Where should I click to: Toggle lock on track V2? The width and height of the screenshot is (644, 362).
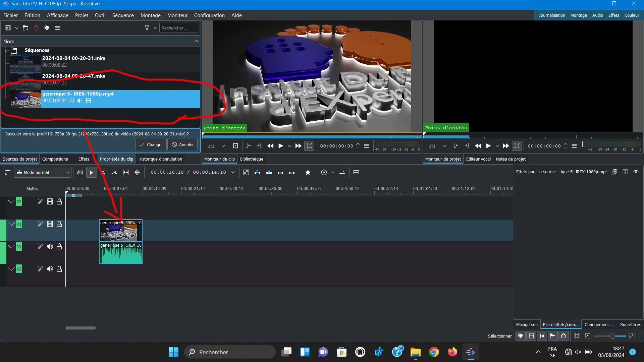(x=59, y=201)
